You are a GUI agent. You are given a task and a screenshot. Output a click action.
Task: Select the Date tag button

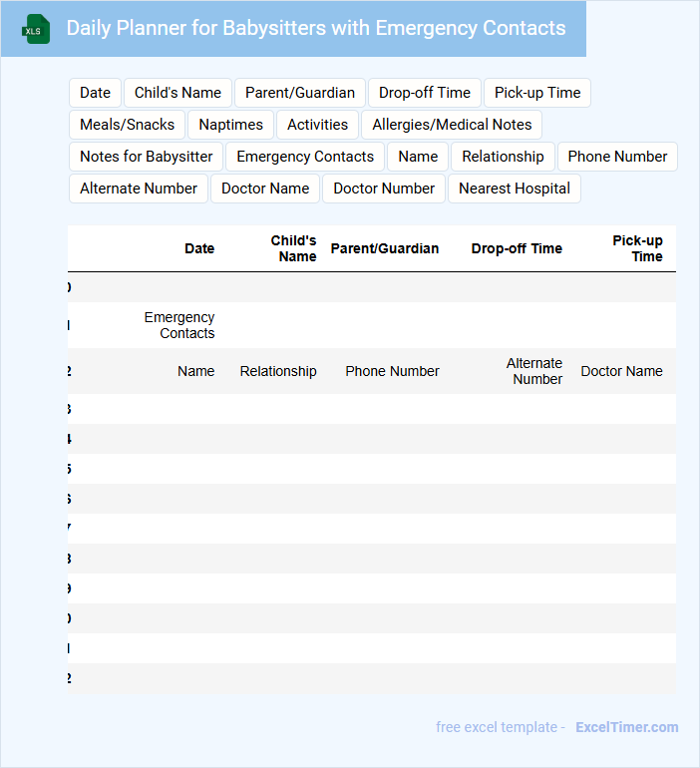(95, 93)
